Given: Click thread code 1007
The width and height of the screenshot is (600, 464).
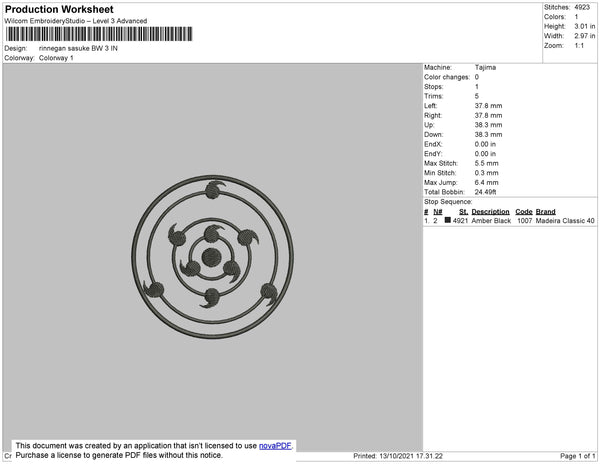Looking at the screenshot, I should pos(524,221).
